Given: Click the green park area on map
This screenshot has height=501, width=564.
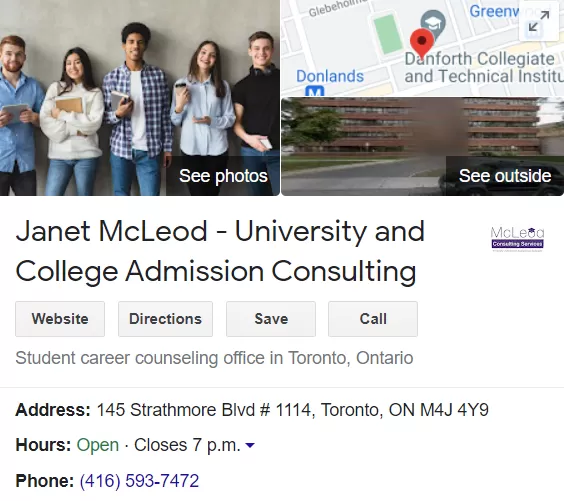Looking at the screenshot, I should [388, 34].
